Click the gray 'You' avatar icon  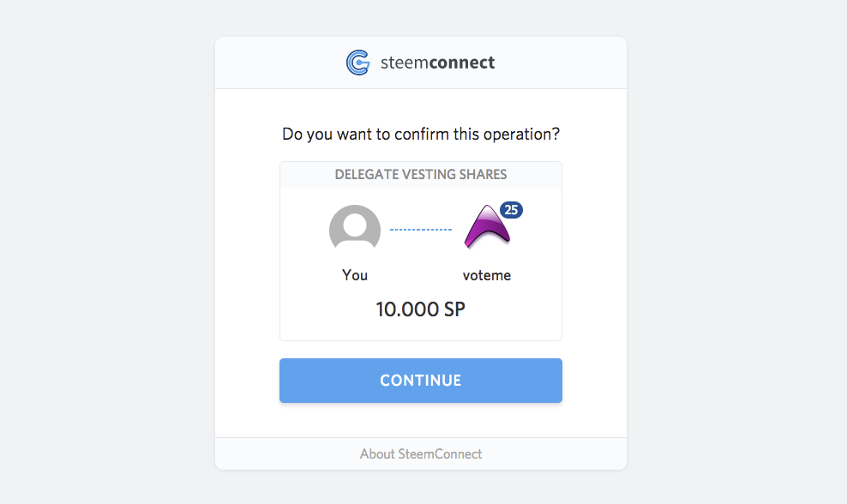pyautogui.click(x=355, y=230)
